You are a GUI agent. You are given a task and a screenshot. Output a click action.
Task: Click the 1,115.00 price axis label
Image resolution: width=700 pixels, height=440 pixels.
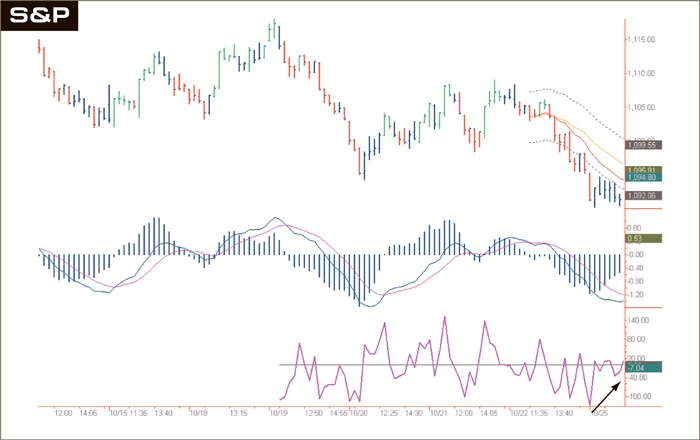tap(640, 40)
